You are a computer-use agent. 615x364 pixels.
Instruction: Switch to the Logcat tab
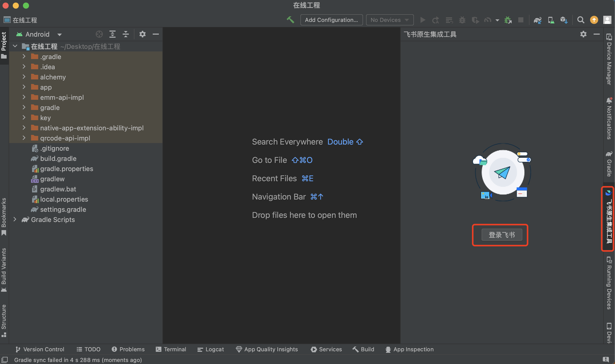(211, 349)
